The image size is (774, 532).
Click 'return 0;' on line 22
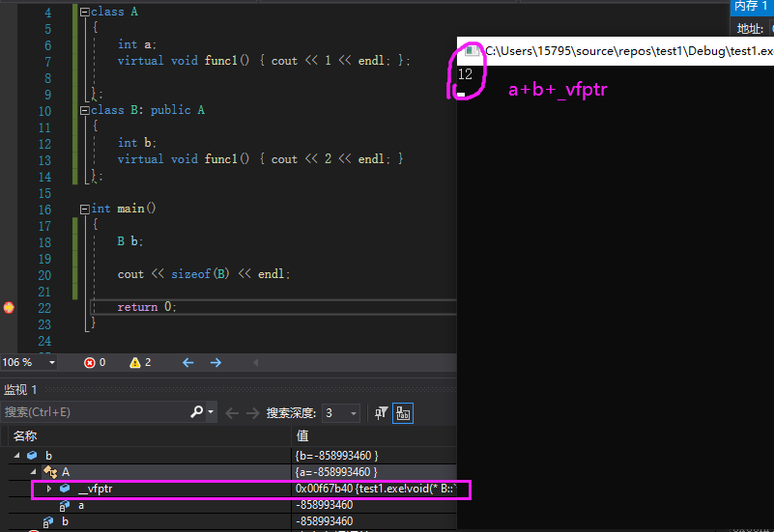147,307
